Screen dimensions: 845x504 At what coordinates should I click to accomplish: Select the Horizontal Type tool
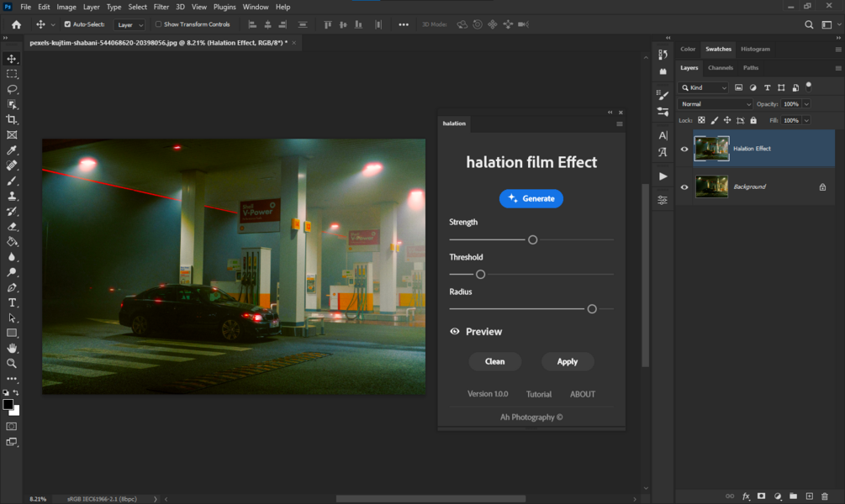tap(12, 302)
